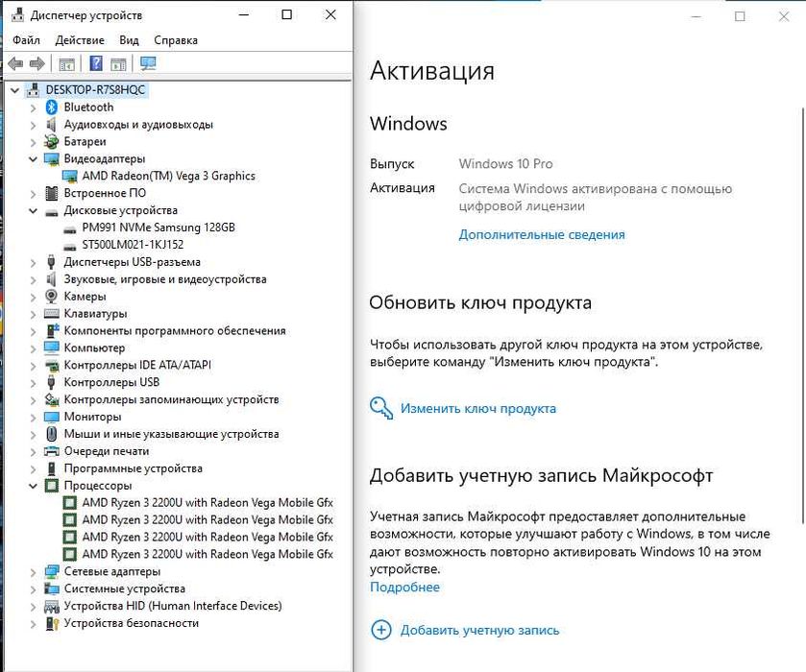The image size is (806, 672).
Task: Click the Аудиовходы и аудиовыходы speaker icon
Action: 52,125
